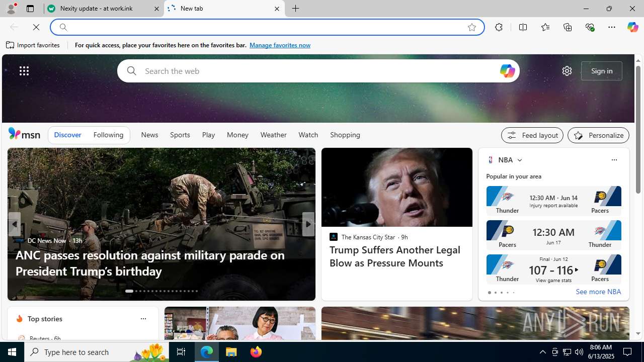This screenshot has width=644, height=362.
Task: Open page settings gear icon
Action: pyautogui.click(x=567, y=71)
